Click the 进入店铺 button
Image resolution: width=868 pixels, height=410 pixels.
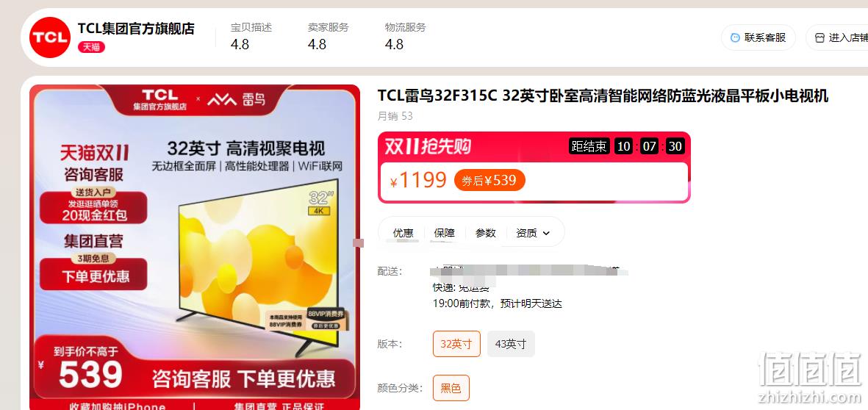point(837,37)
